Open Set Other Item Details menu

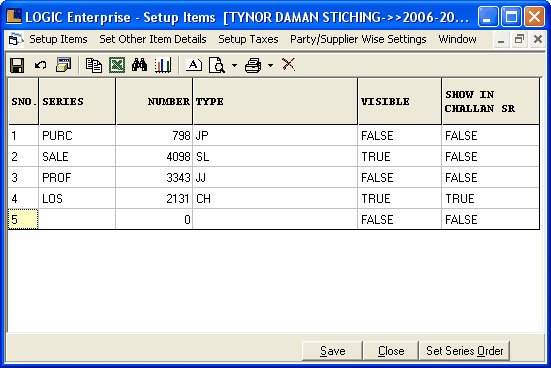tap(153, 39)
